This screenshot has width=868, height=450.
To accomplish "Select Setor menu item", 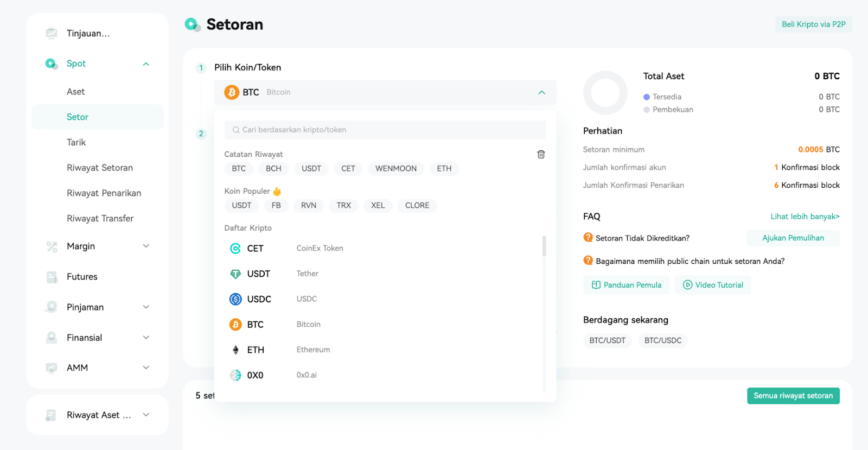I will point(98,117).
